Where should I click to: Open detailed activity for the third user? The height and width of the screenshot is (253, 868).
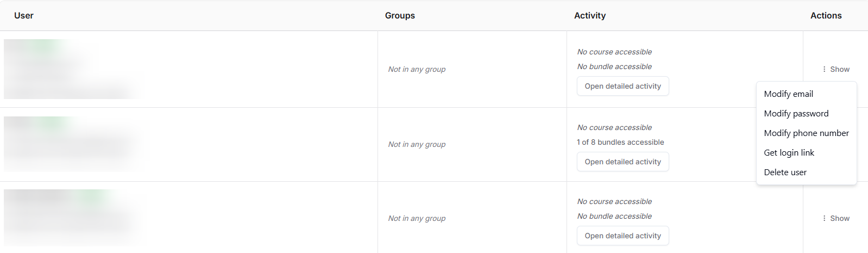pos(622,236)
